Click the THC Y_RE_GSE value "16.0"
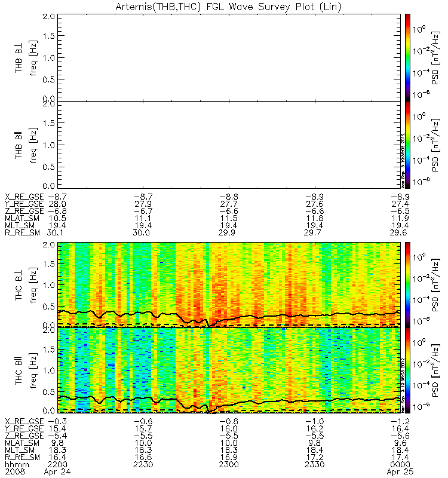 (x=229, y=428)
